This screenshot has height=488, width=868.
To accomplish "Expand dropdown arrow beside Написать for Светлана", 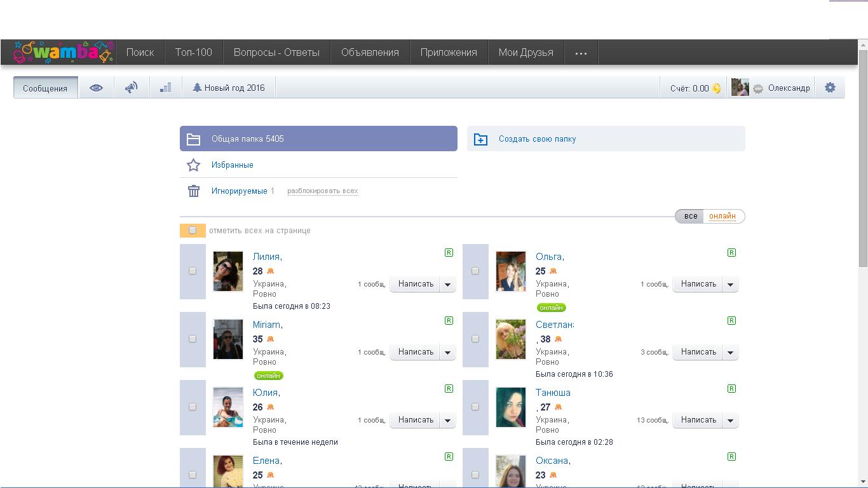I will pyautogui.click(x=730, y=352).
